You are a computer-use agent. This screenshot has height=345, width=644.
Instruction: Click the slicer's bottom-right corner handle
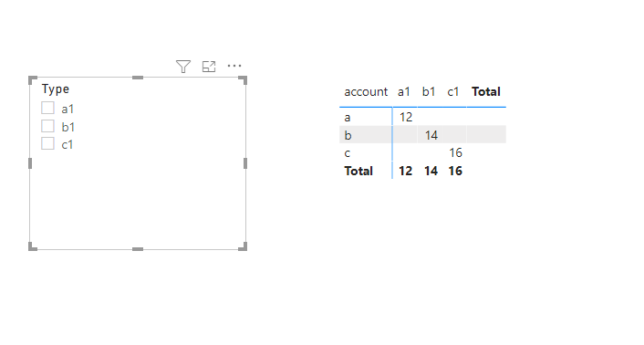pos(244,246)
